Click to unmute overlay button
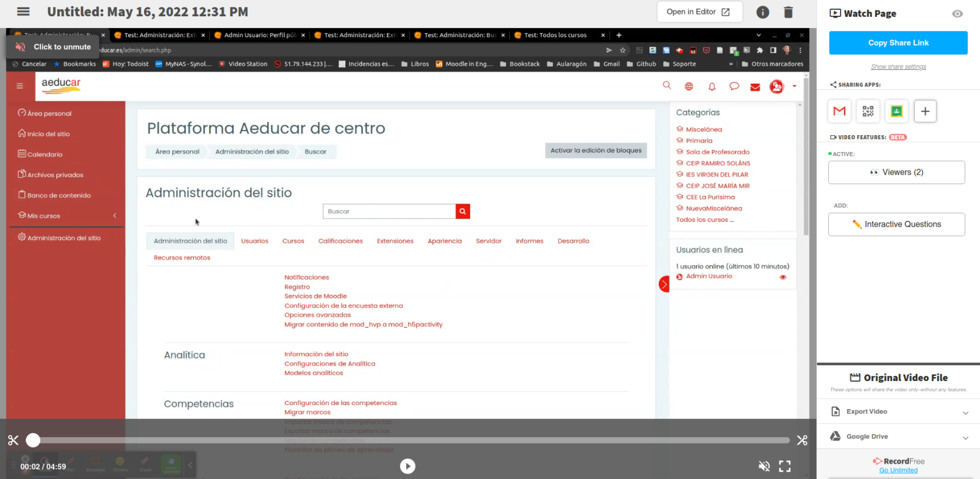This screenshot has width=980, height=479. click(53, 47)
